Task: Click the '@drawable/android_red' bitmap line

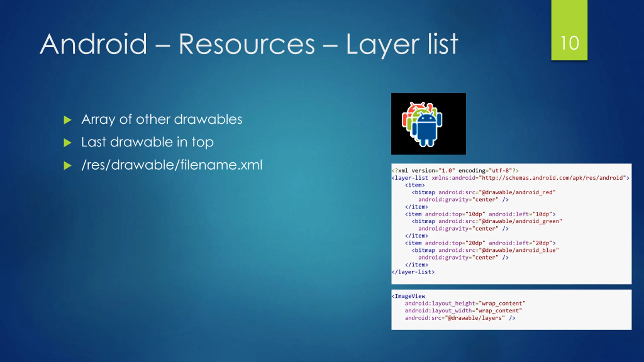Action: coord(484,193)
